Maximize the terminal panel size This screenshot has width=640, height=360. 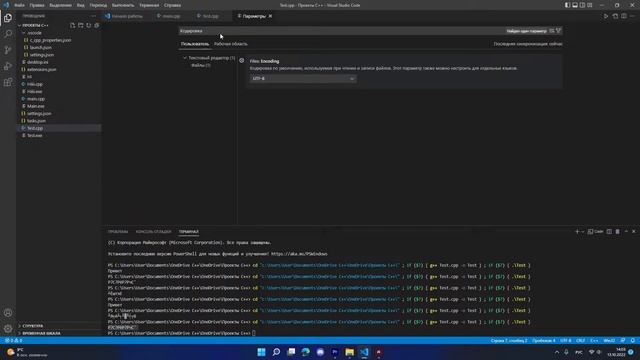tap(626, 231)
